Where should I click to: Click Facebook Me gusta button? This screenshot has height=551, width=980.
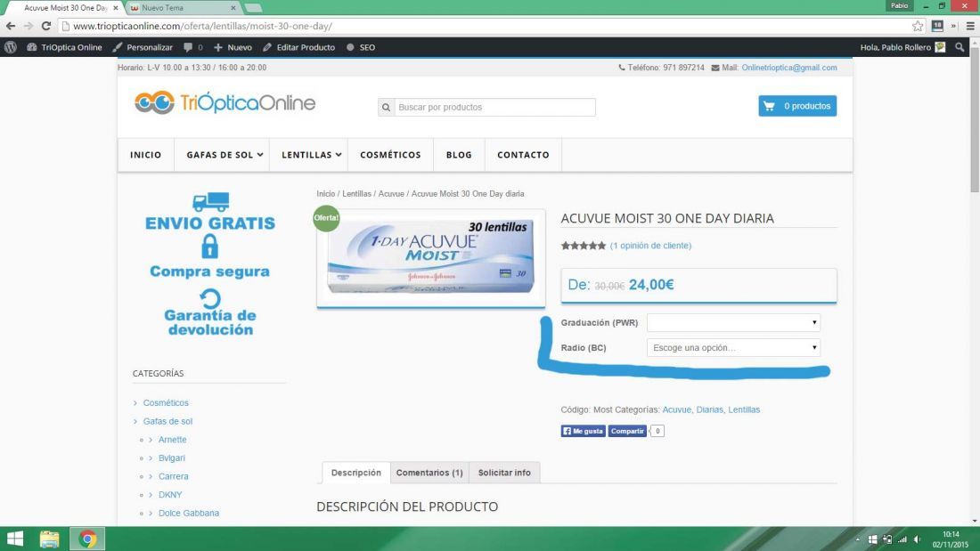click(584, 431)
